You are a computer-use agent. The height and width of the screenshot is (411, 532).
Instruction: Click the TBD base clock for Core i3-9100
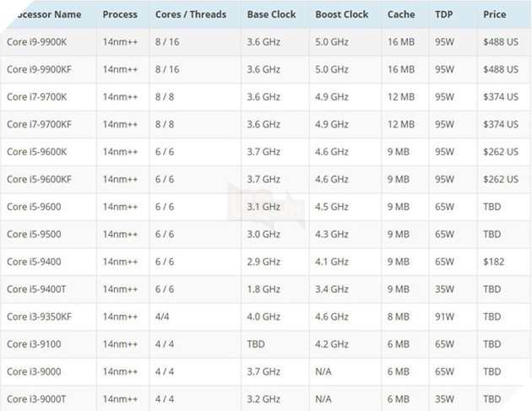[256, 343]
